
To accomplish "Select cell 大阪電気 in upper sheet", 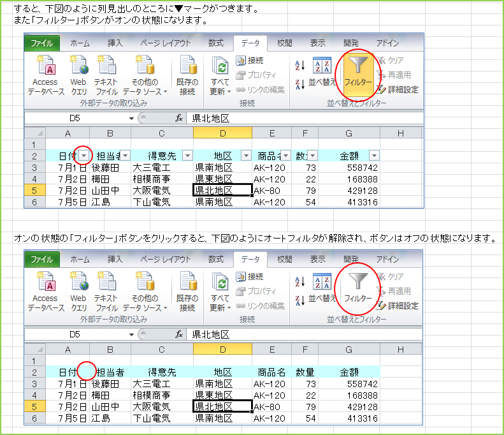I will pyautogui.click(x=162, y=191).
